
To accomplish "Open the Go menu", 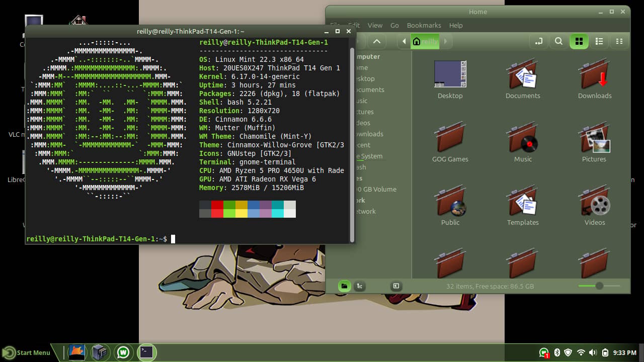I will tap(394, 25).
